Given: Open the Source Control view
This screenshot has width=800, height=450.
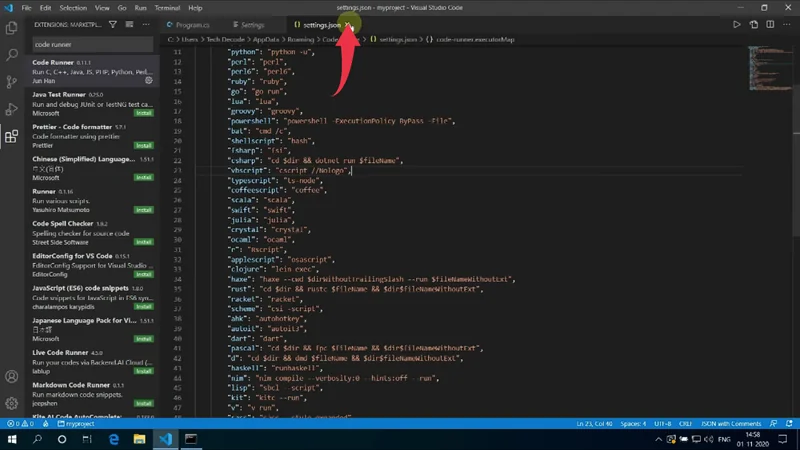Looking at the screenshot, I should (12, 82).
